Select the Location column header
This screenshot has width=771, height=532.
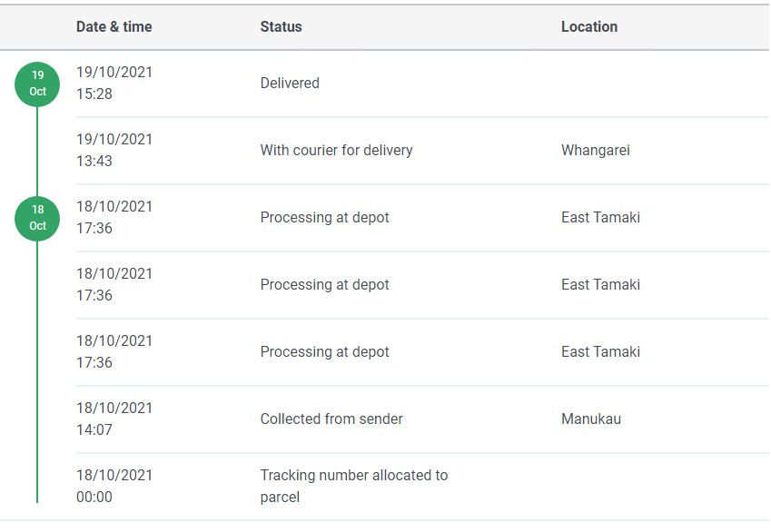click(588, 27)
